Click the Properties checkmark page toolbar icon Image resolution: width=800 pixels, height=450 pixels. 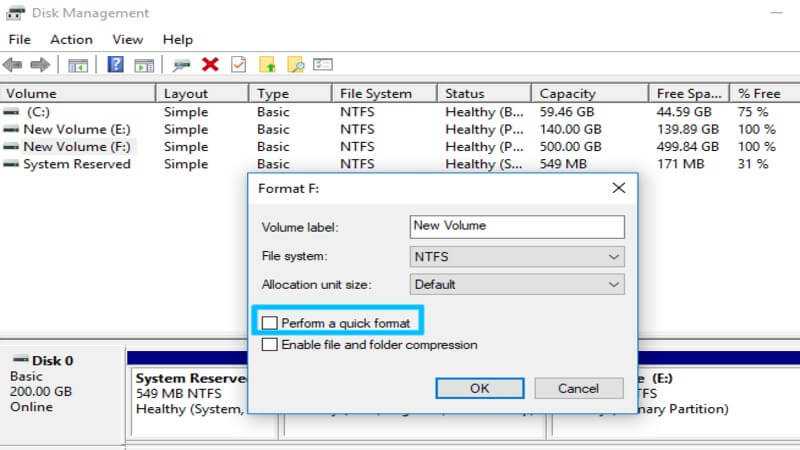(239, 64)
